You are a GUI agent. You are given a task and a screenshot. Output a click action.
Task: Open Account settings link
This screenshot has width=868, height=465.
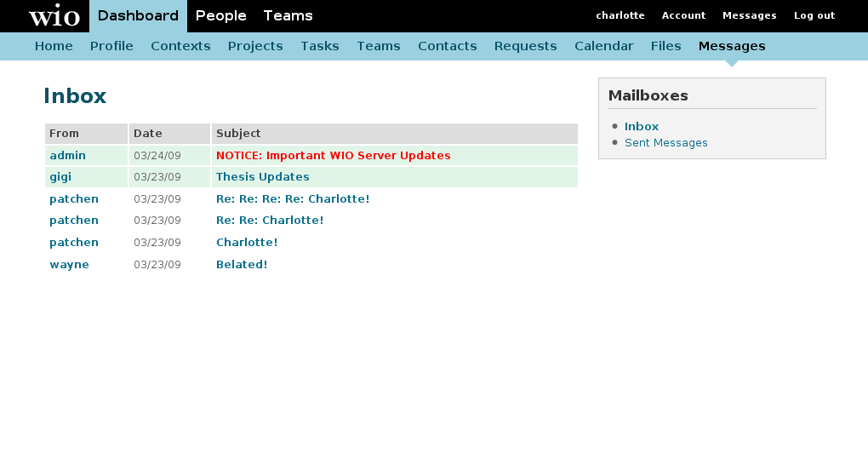click(683, 15)
